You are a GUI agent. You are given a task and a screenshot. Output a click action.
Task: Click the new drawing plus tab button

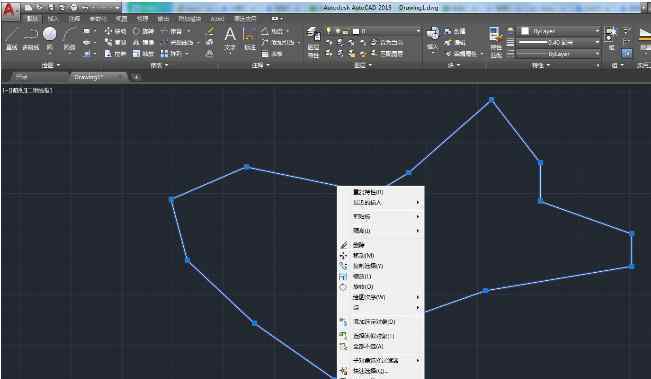tap(136, 77)
